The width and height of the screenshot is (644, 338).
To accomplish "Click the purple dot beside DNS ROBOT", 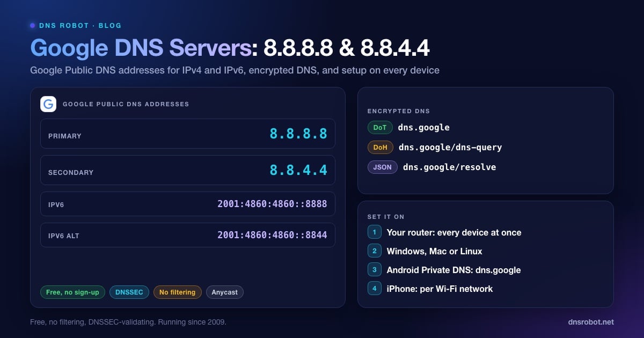I will (33, 25).
